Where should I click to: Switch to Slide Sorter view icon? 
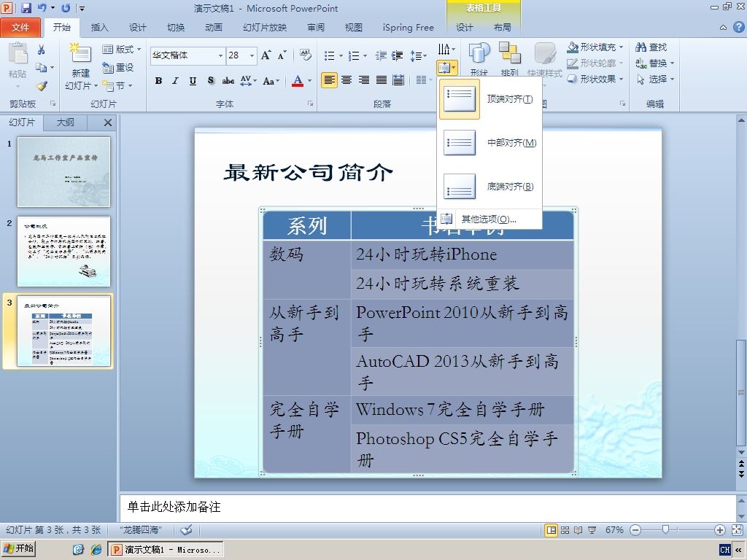(565, 530)
